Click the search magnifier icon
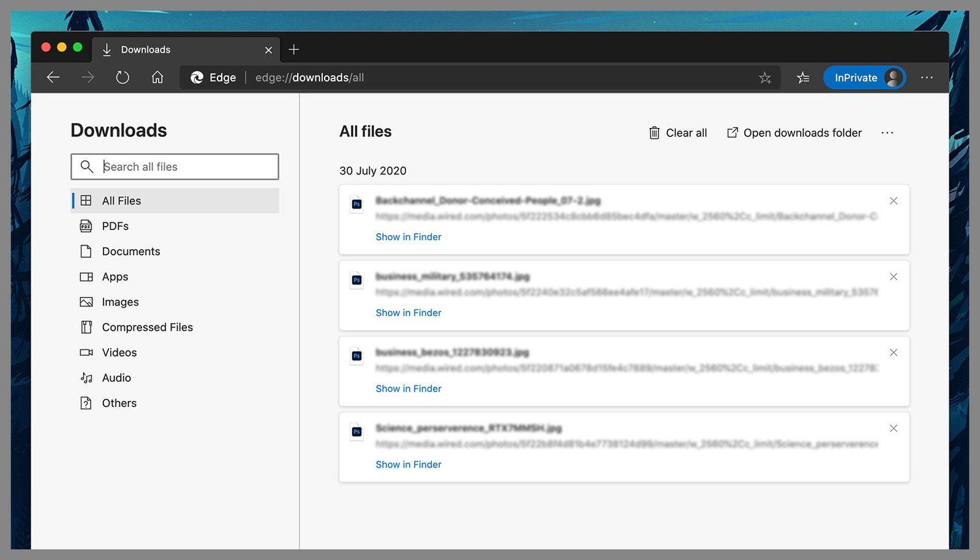 pos(87,166)
